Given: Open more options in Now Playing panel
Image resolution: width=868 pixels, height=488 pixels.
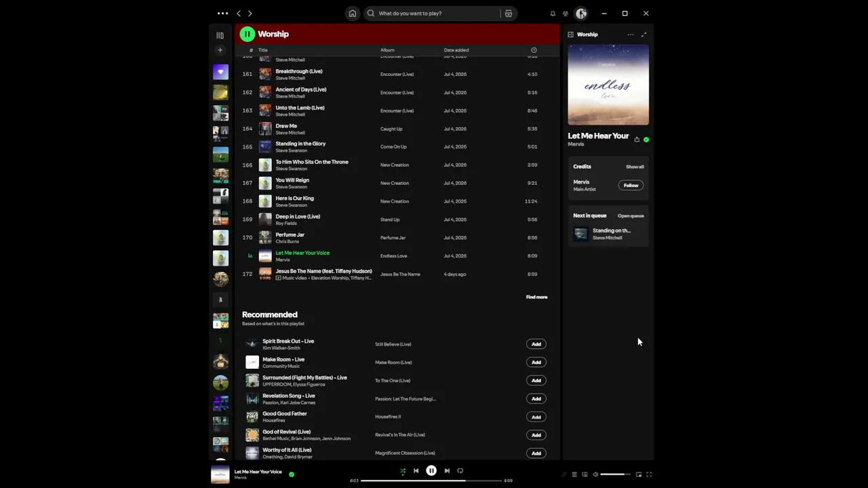Looking at the screenshot, I should tap(631, 35).
